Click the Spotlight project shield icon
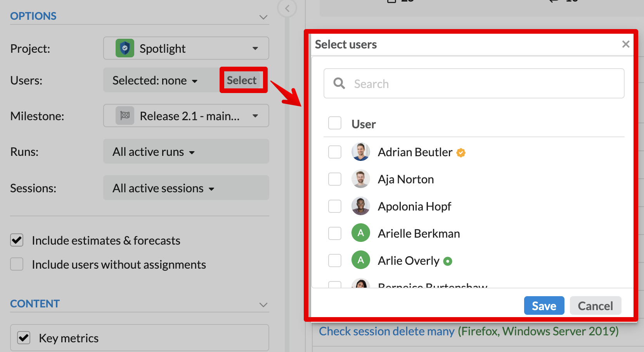Screen dimensions: 644x352 tap(125, 48)
